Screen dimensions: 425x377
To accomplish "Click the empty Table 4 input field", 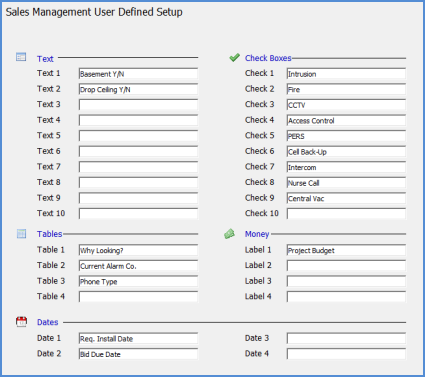I will 138,297.
